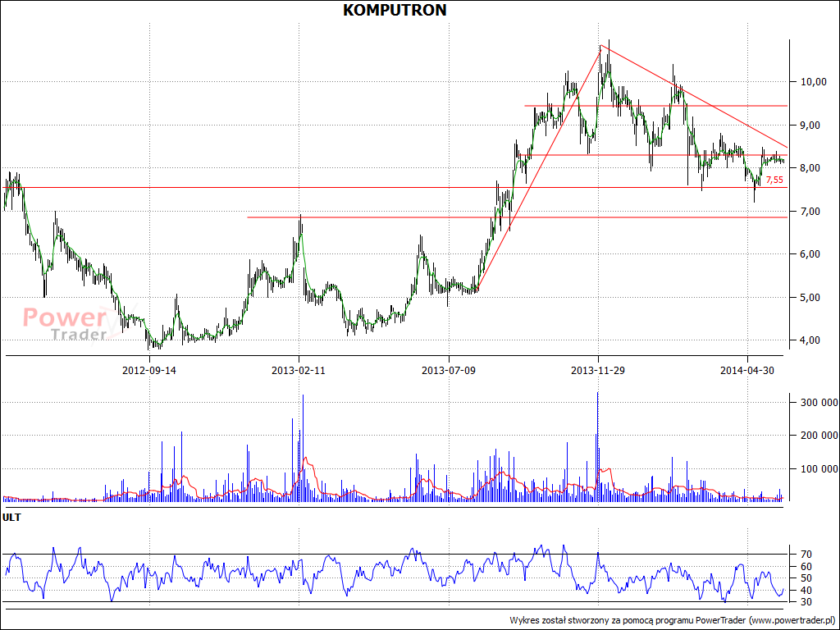840x630 pixels.
Task: Click the 70 ULT axis label
Action: pyautogui.click(x=806, y=554)
